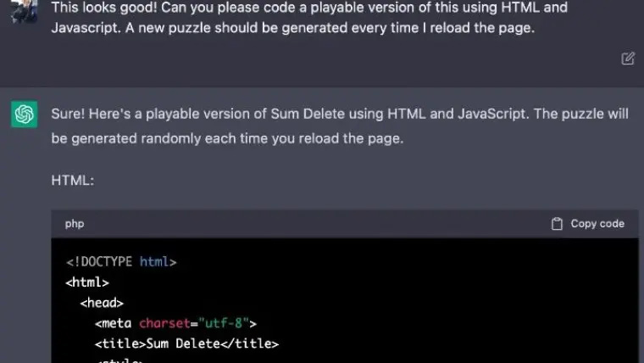Click the "utf-8" string value
The height and width of the screenshot is (363, 644).
point(223,323)
